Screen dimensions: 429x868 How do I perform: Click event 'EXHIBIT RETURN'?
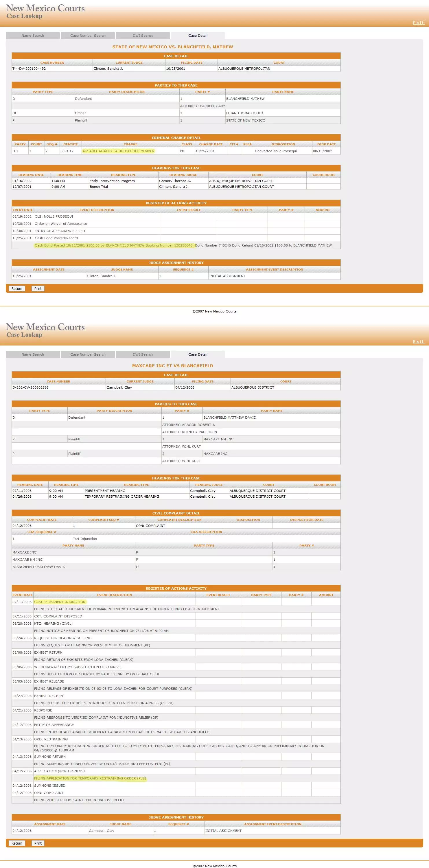[x=48, y=652]
